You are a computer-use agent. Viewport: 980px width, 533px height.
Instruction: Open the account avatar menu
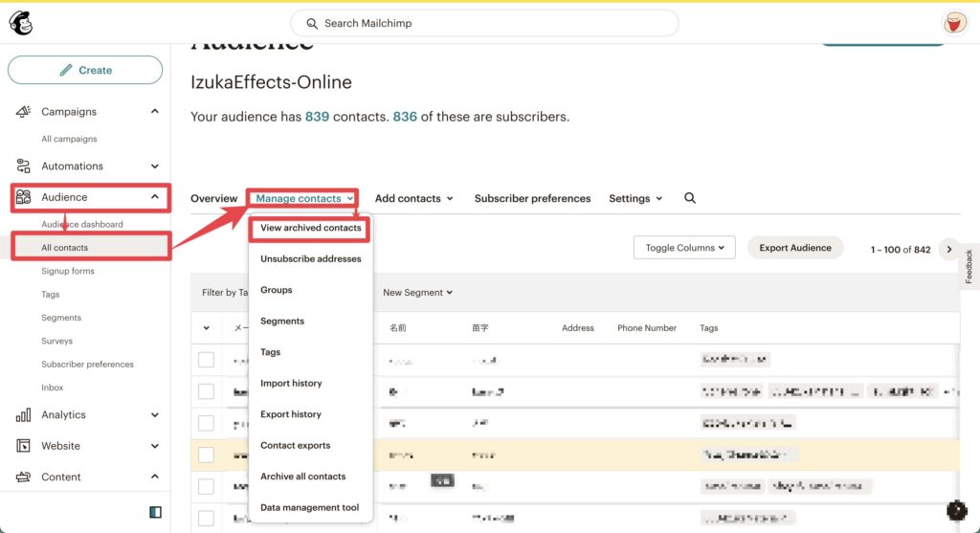[954, 23]
